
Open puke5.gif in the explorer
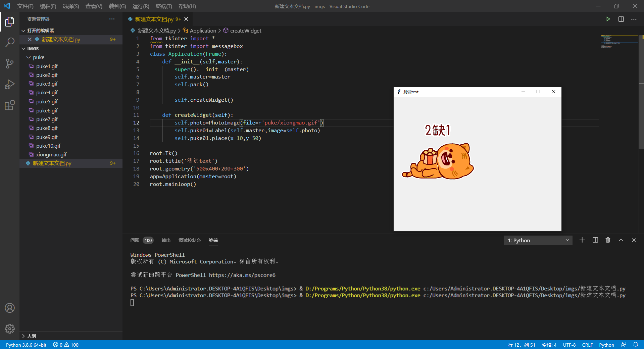(x=71, y=101)
